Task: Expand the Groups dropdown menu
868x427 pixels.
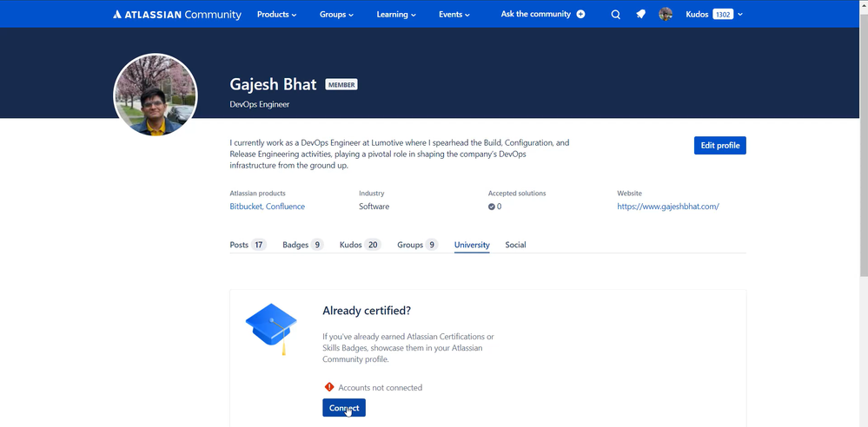Action: tap(336, 15)
